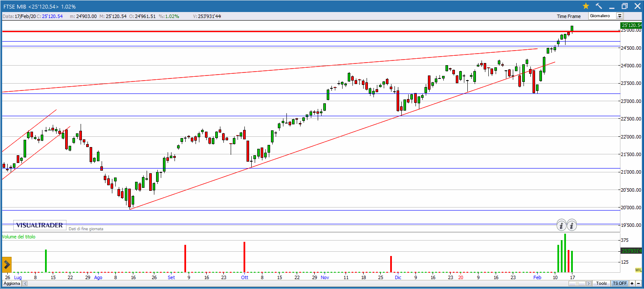Click the left info bubble icon
Viewport: 644px width, 289px height.
562,225
